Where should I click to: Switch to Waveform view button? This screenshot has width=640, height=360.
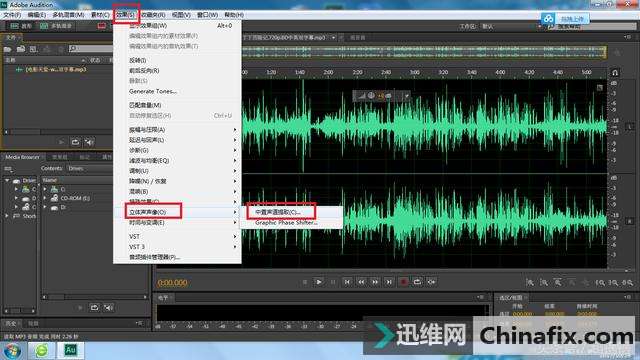21,26
